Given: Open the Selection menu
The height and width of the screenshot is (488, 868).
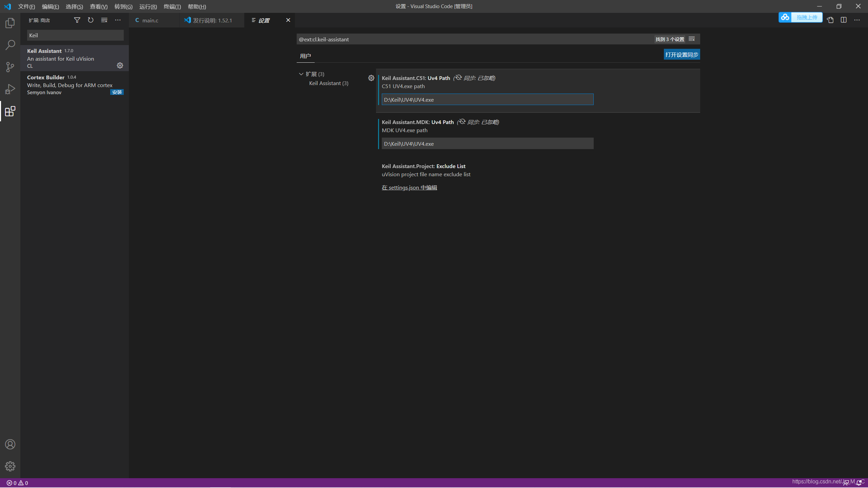Looking at the screenshot, I should [74, 6].
